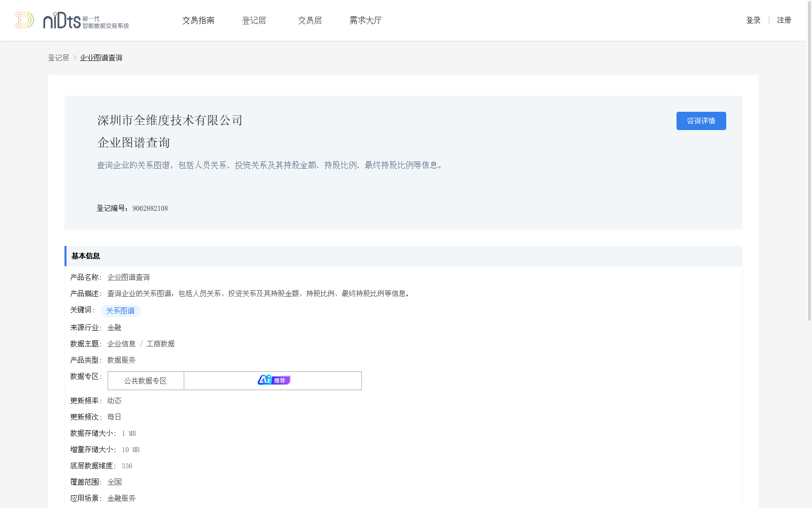
Task: Click the 金融服务 application scenario value
Action: pyautogui.click(x=121, y=498)
